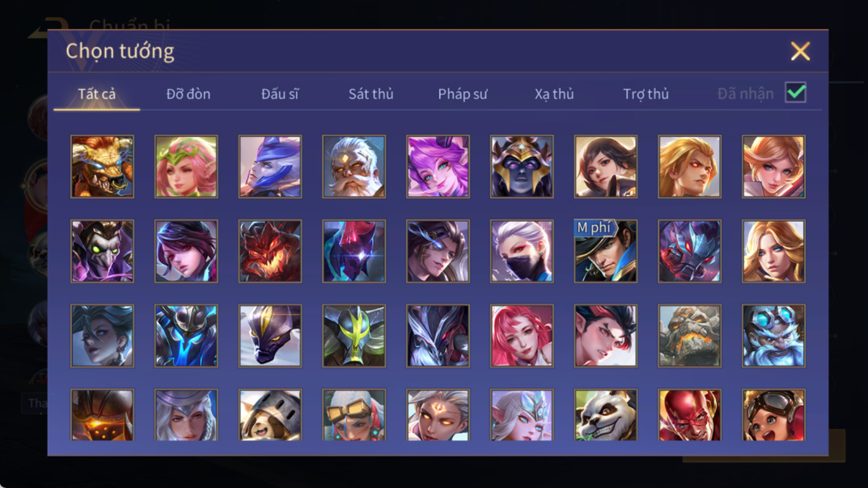868x488 pixels.
Task: Choose the pink-haired flower crown hero
Action: pos(186,167)
